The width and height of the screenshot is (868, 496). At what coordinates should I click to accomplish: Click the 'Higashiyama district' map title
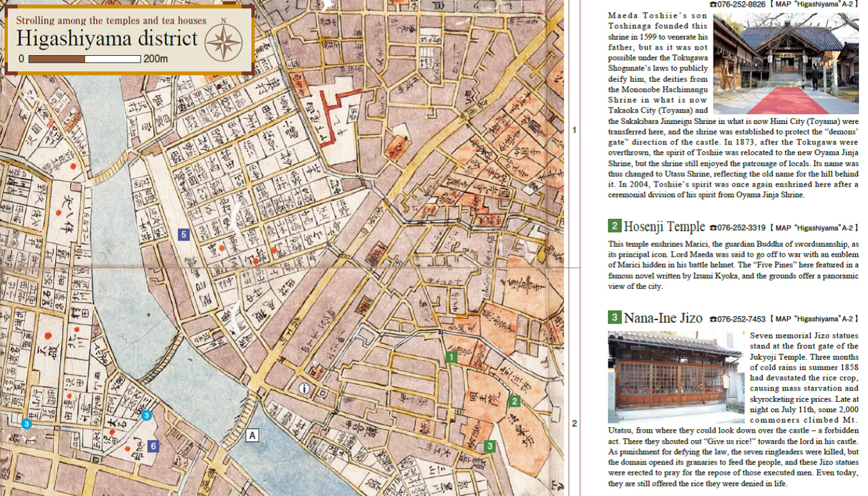tap(107, 38)
